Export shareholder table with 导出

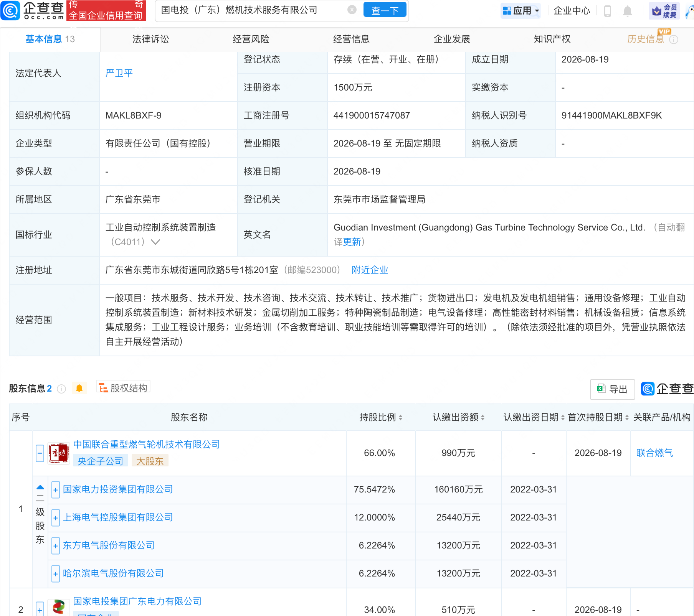(612, 389)
